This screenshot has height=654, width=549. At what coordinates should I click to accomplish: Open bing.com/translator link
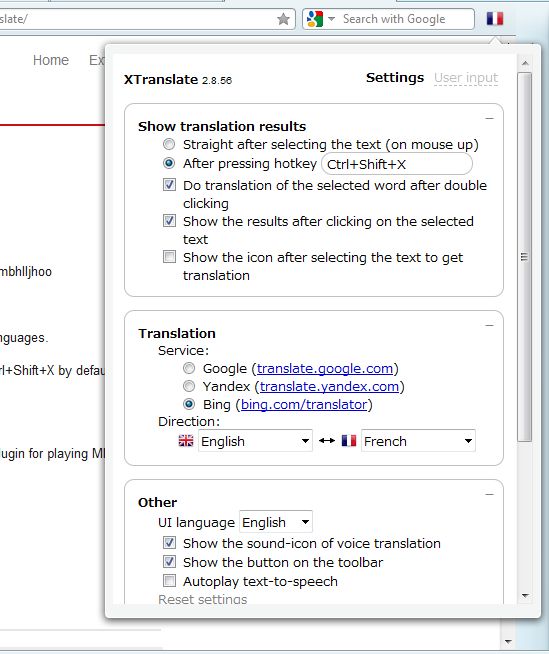[x=304, y=405]
